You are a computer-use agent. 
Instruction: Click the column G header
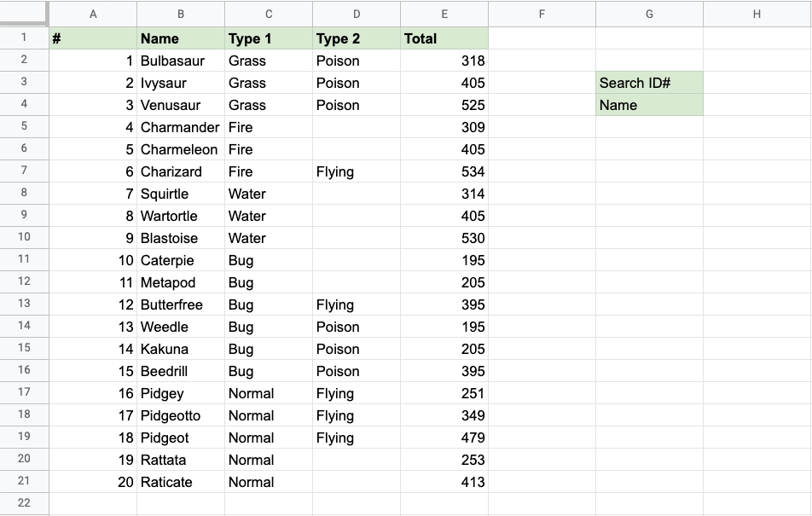649,14
